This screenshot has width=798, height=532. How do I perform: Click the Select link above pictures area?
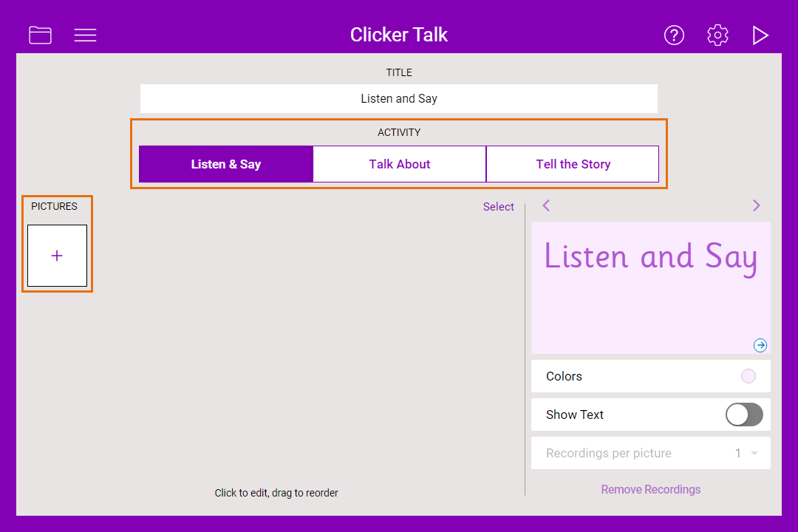click(498, 207)
